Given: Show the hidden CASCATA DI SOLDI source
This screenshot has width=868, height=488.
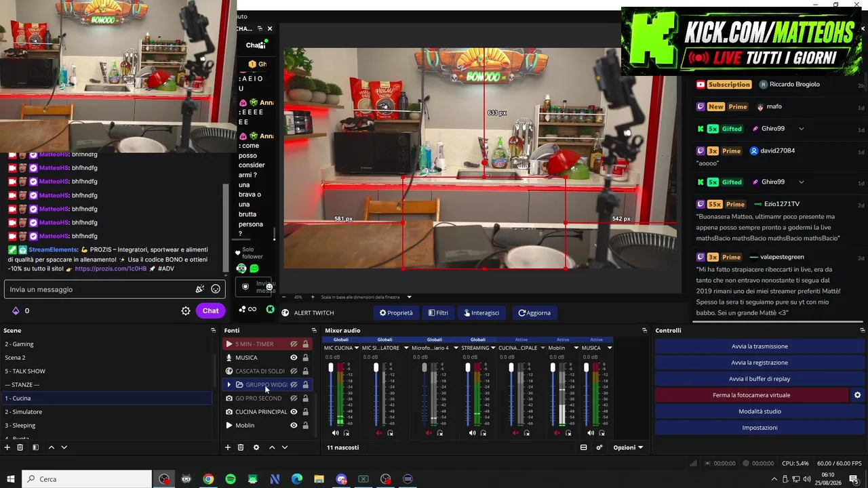Looking at the screenshot, I should pos(294,371).
